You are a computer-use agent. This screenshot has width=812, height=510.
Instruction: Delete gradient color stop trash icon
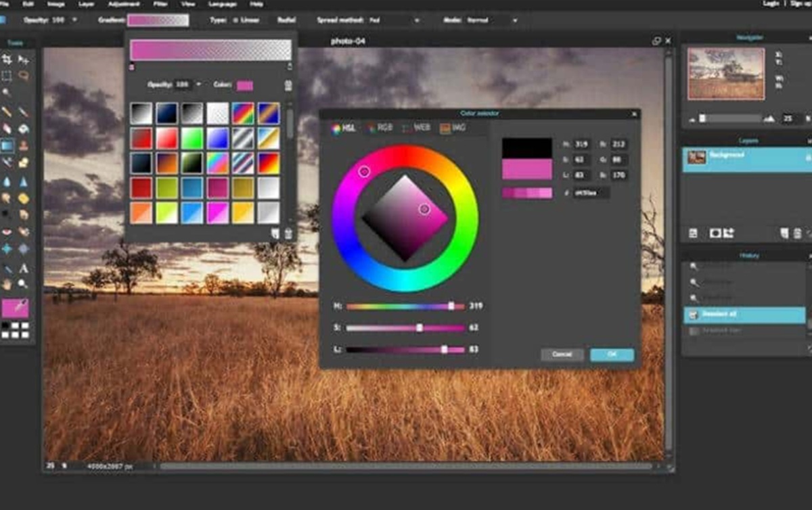[288, 85]
